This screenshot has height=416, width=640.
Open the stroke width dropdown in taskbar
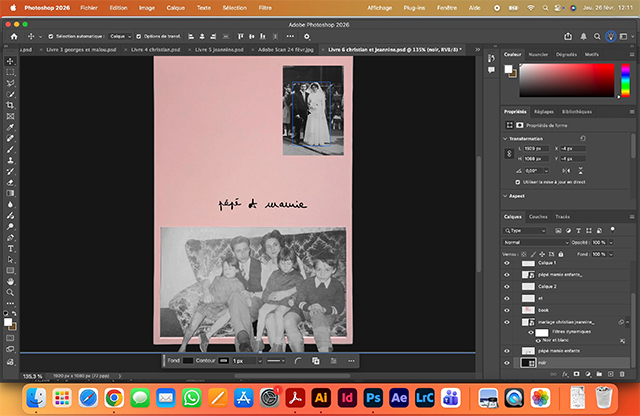260,361
